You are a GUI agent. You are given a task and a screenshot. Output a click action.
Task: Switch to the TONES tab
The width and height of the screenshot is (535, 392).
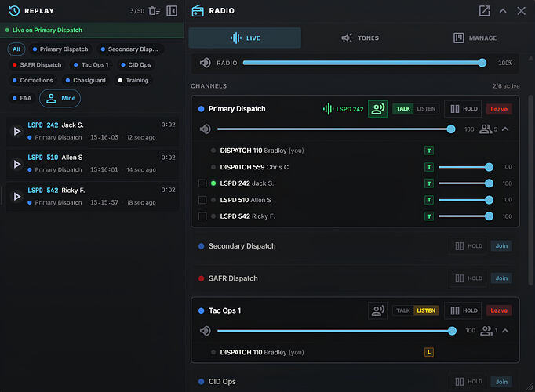[x=360, y=38]
